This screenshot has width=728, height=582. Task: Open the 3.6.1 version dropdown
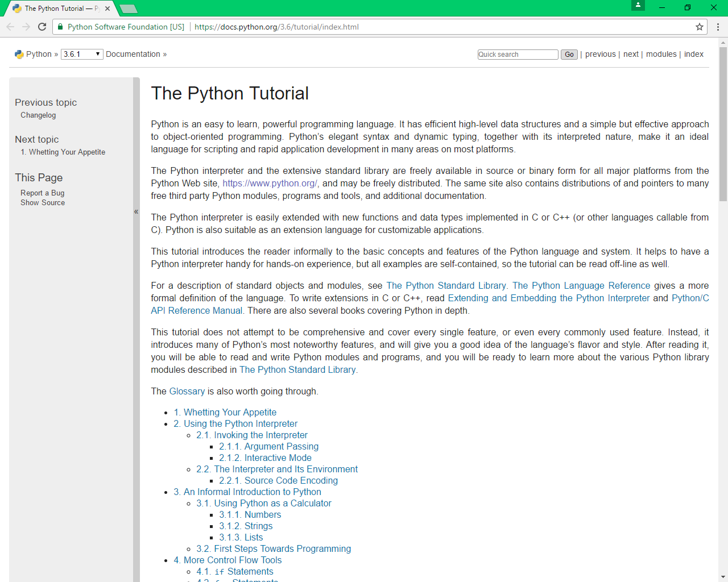pos(82,54)
